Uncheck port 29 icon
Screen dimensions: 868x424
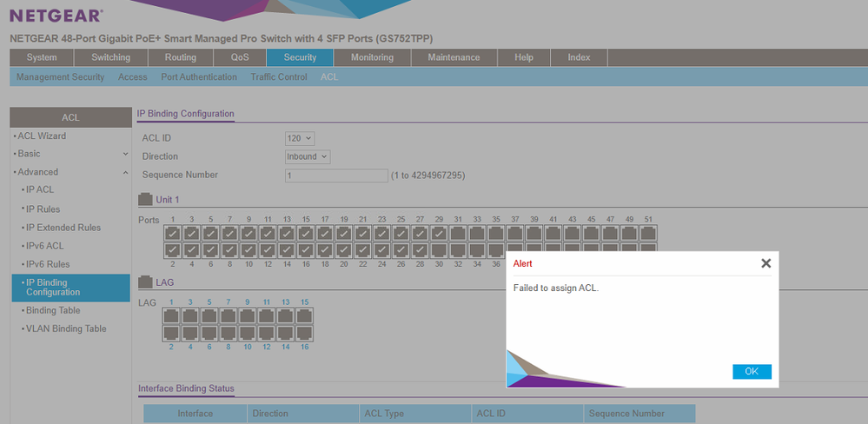coord(439,233)
